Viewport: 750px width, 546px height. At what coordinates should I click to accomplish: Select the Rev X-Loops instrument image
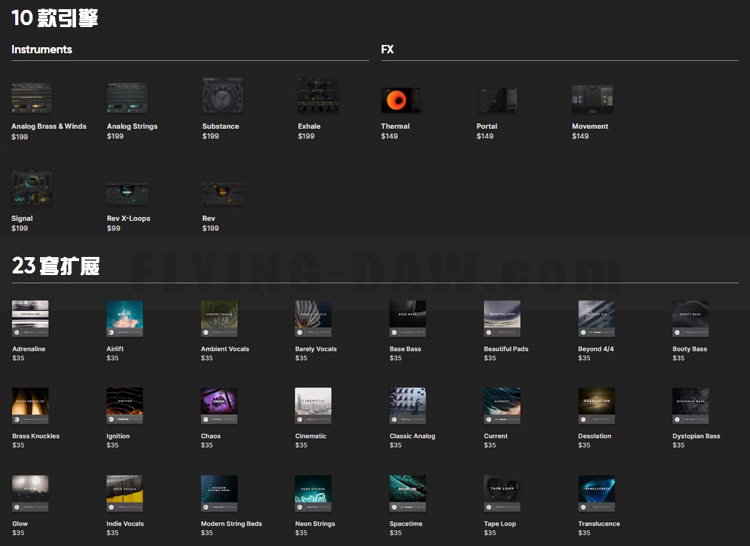click(127, 194)
